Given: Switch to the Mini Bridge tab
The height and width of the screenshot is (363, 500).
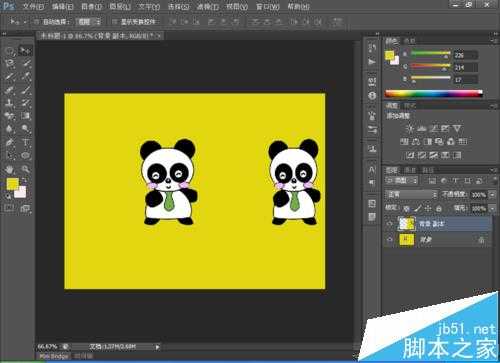Looking at the screenshot, I should pos(54,356).
